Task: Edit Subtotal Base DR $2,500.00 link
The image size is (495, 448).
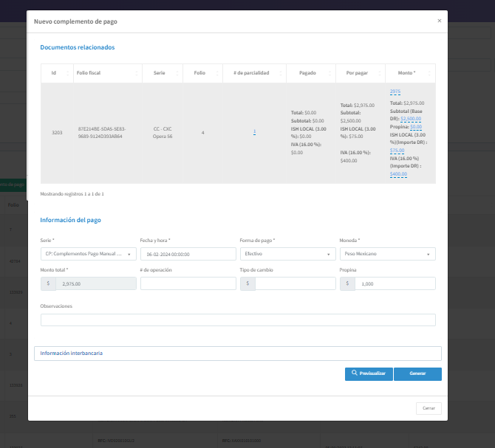Action: 411,119
